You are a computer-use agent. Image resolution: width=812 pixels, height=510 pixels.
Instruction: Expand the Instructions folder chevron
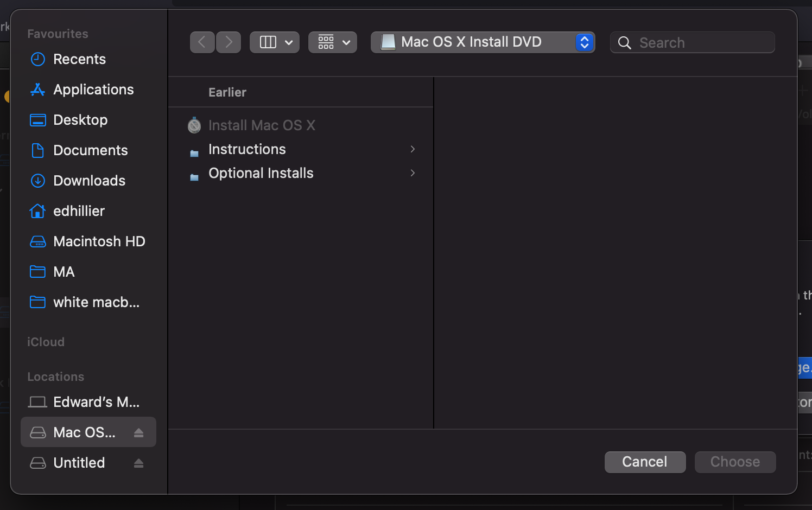pos(413,149)
